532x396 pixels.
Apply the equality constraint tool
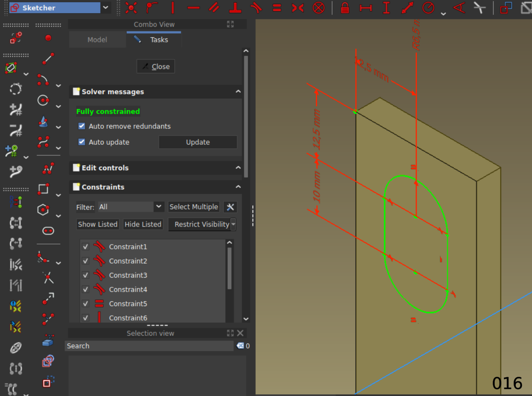coord(277,7)
